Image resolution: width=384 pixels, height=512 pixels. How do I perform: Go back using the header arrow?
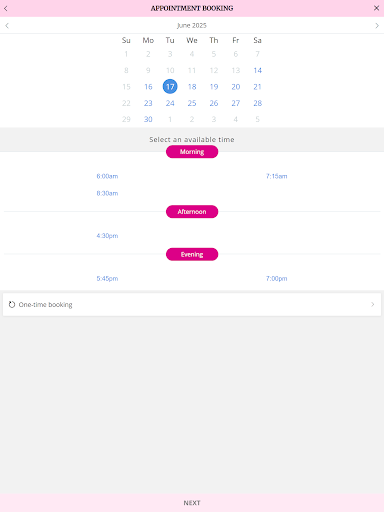tap(6, 8)
